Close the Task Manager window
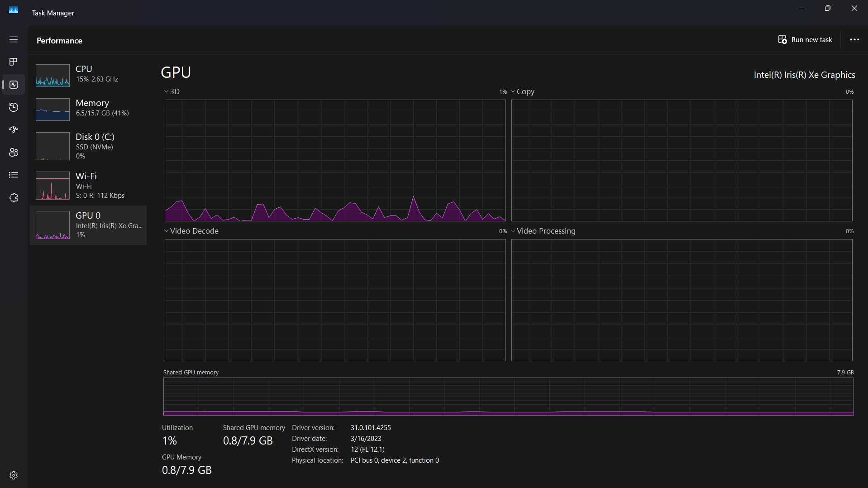This screenshot has width=868, height=488. coord(854,8)
